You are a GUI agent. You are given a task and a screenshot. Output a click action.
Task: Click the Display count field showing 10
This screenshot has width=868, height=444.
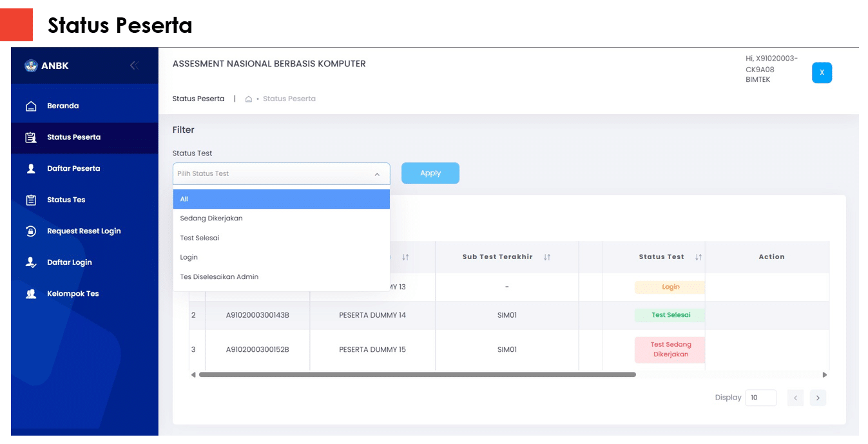click(760, 398)
